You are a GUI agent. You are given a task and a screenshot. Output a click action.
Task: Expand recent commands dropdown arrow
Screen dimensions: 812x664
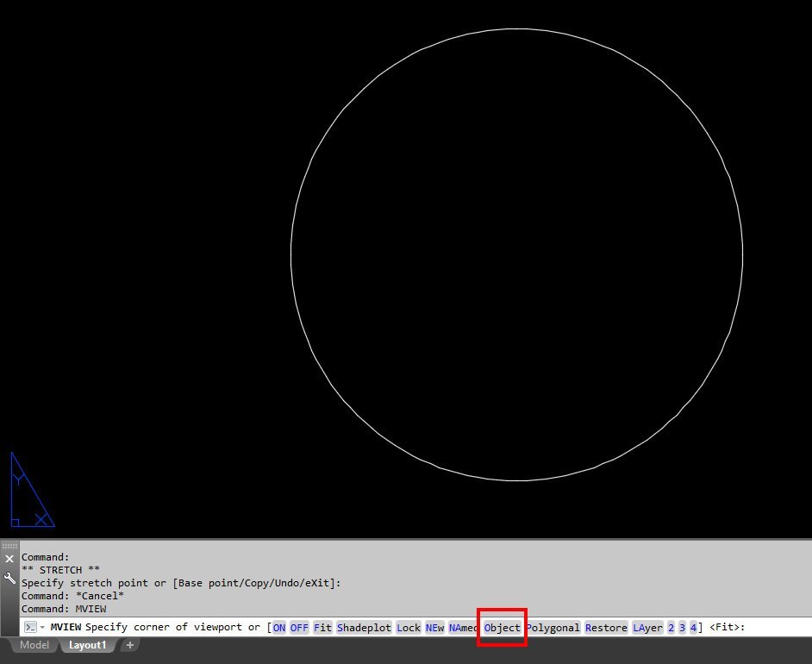(x=42, y=627)
